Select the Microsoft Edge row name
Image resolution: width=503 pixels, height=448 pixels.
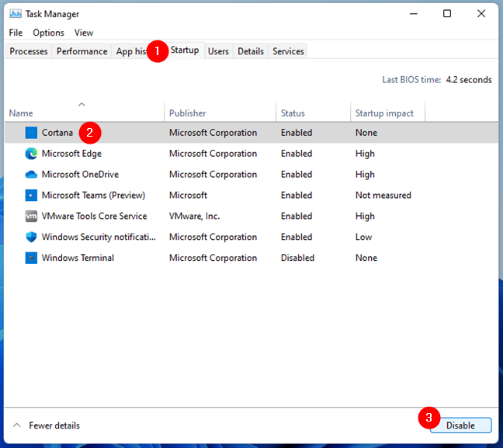point(71,154)
